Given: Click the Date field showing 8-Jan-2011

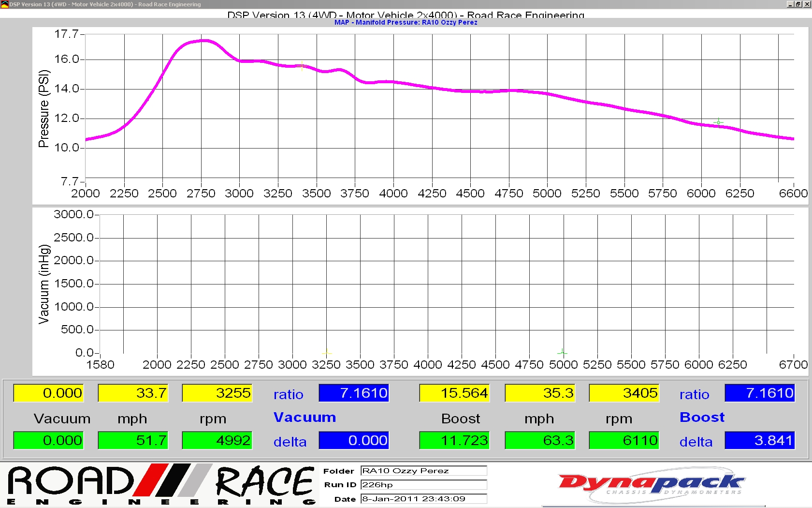Looking at the screenshot, I should coord(423,499).
